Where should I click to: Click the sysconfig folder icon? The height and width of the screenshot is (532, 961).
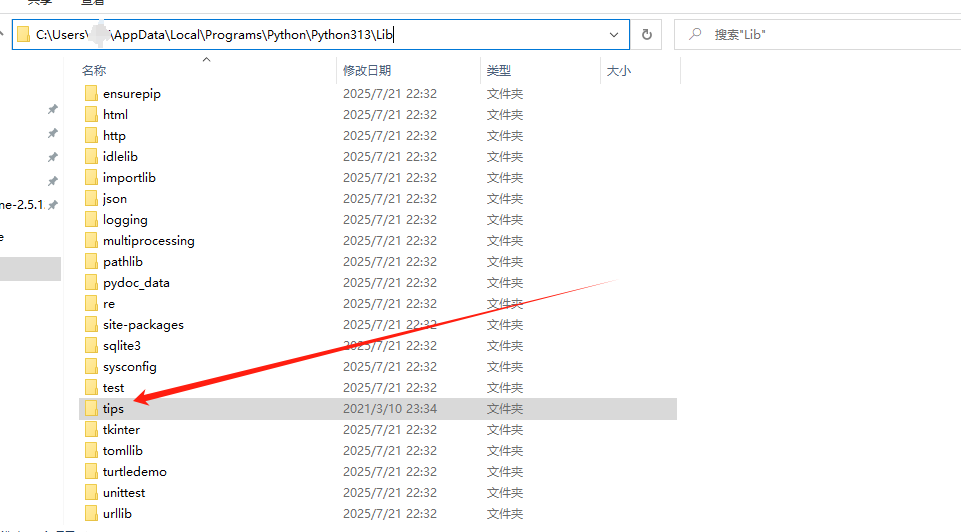91,367
